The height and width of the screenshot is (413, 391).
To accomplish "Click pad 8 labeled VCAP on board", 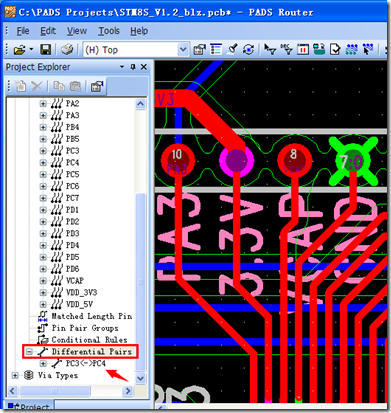I will tap(294, 160).
